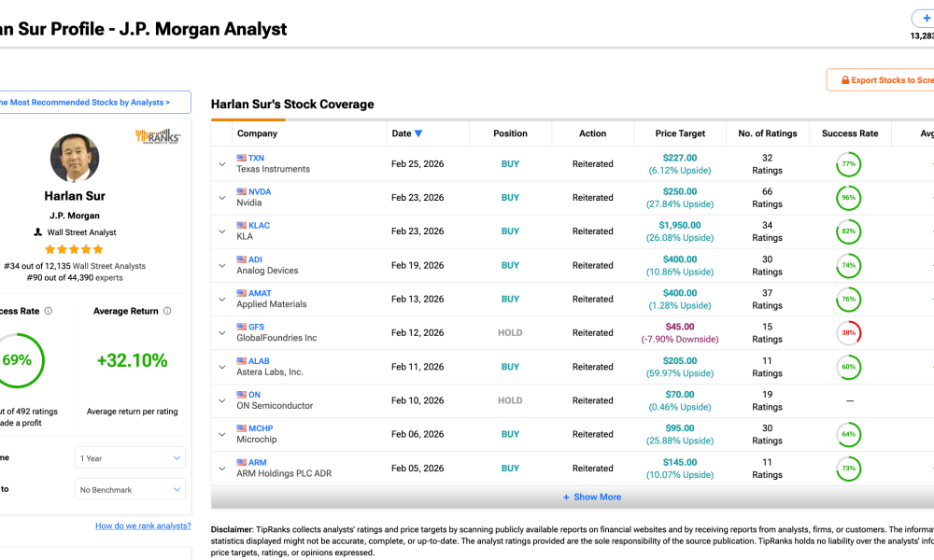Click GlobalFoundries' 38% success rate circle

(848, 333)
